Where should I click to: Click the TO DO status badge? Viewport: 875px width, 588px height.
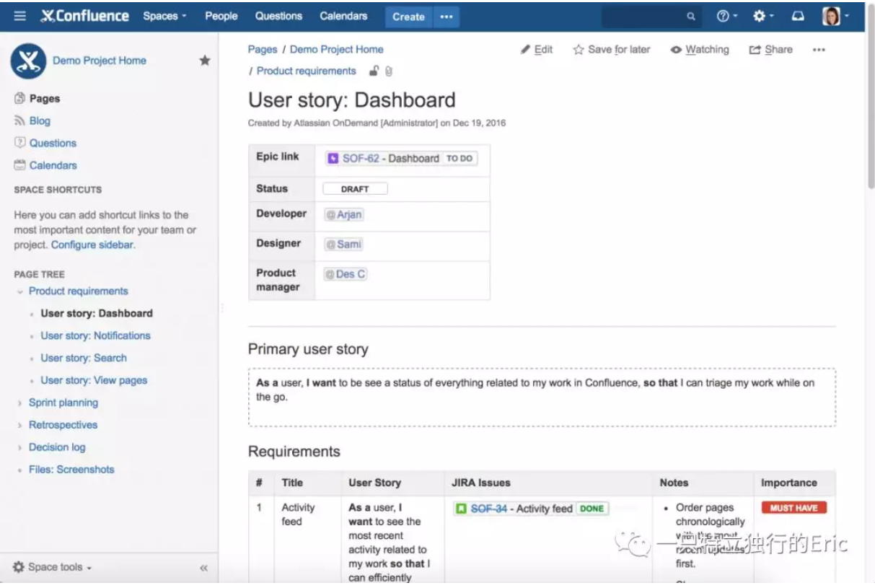pos(460,159)
